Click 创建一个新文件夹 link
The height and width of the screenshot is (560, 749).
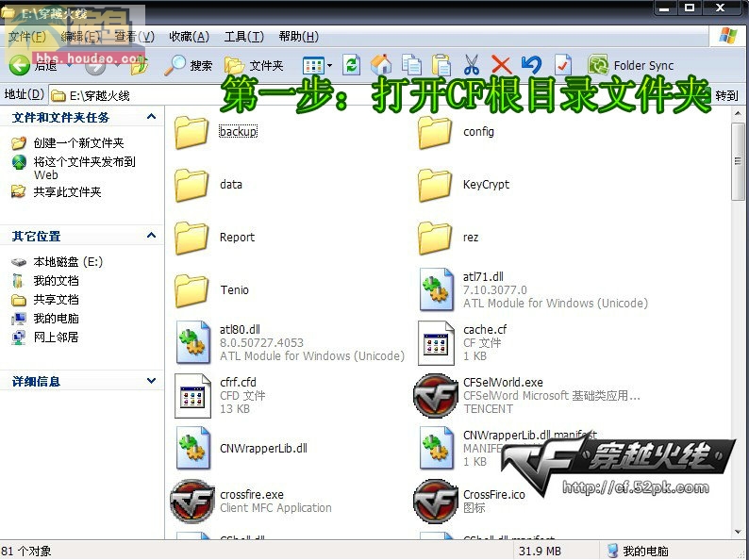coord(78,142)
